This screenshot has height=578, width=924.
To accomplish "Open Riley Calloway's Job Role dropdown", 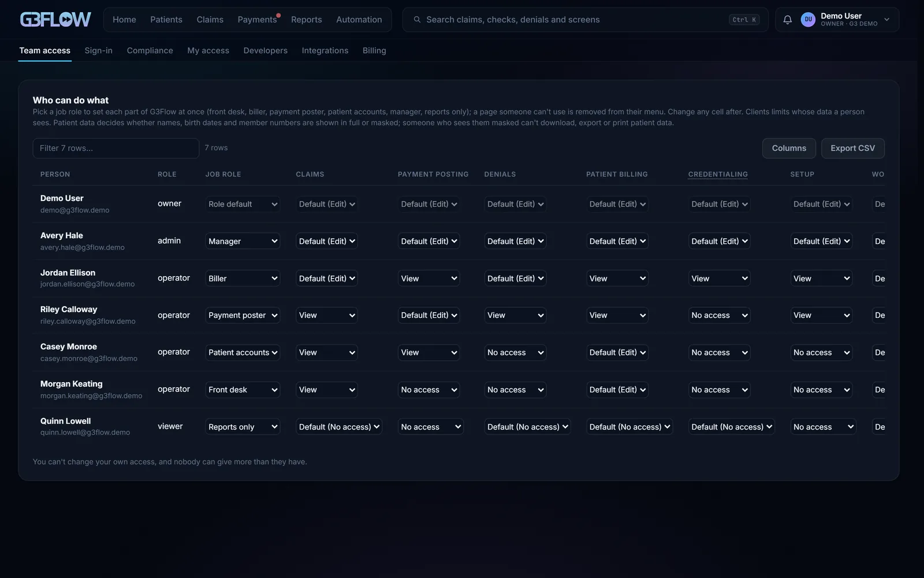I will (x=243, y=316).
